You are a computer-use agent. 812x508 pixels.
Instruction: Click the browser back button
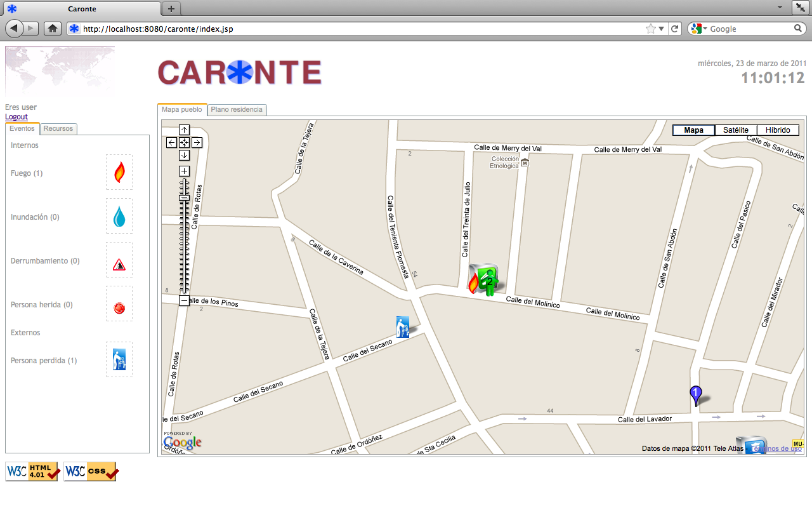(x=14, y=29)
